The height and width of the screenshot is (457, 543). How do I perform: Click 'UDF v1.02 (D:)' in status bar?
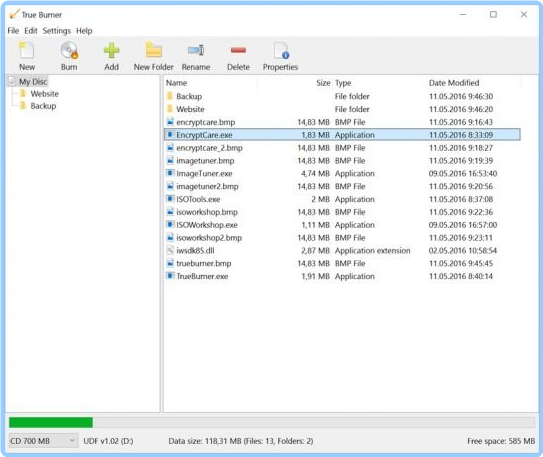coord(108,441)
